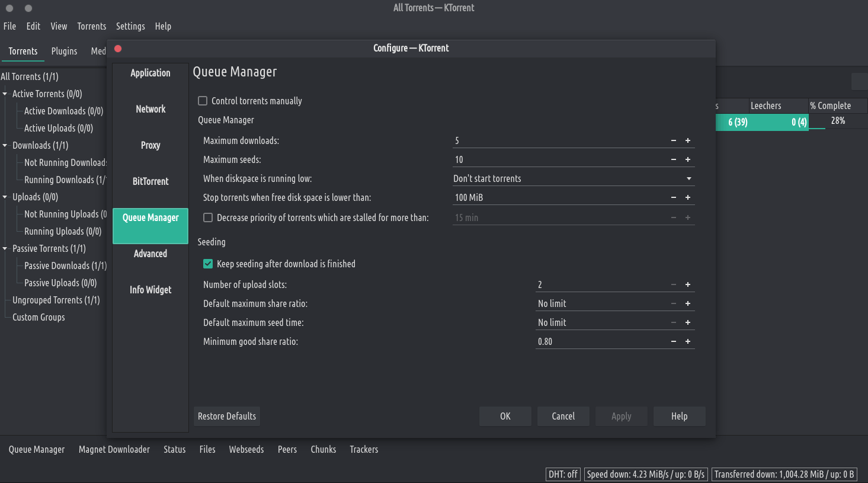The image size is (868, 483).
Task: Decrease Maximum seeds with minus button
Action: (674, 159)
